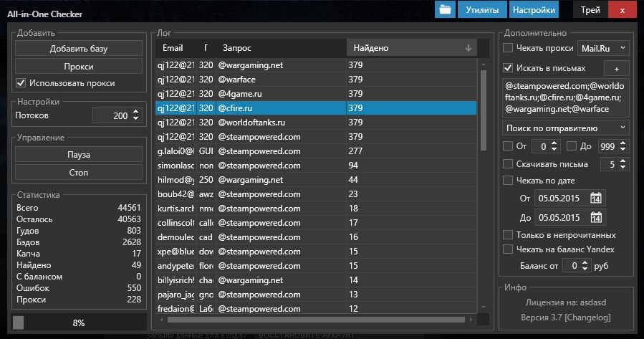Open Поиск по отправителю dropdown
Image resolution: width=644 pixels, height=339 pixels.
click(x=565, y=128)
